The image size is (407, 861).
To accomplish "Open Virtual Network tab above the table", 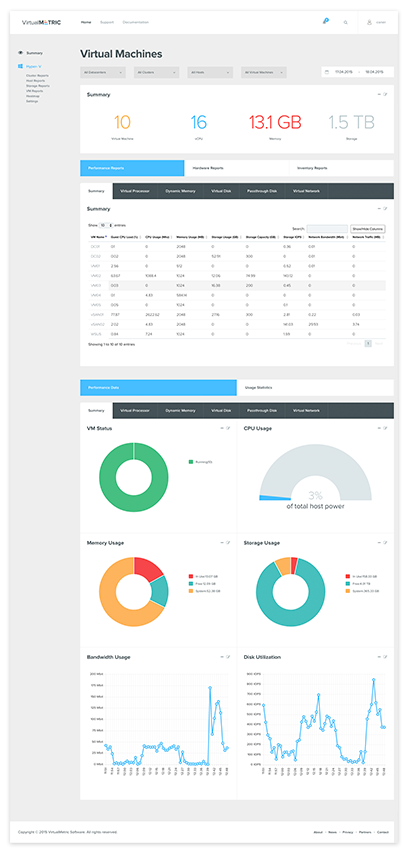I will point(306,191).
